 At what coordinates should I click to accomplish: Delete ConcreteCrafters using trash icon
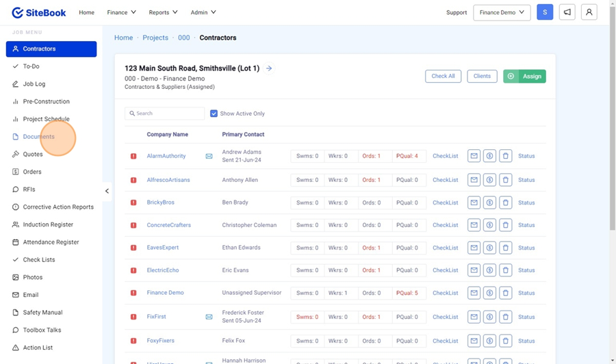coord(506,225)
